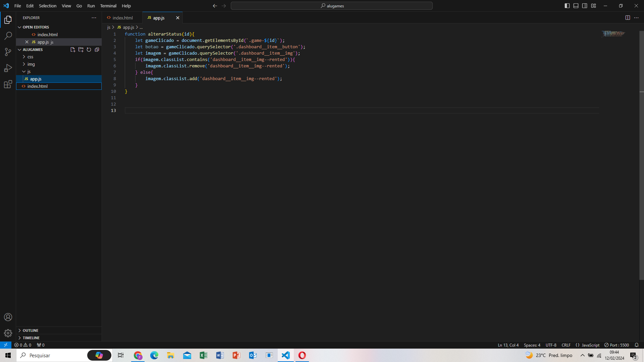Open the Manage gear icon
This screenshot has height=362, width=644.
coord(8,333)
